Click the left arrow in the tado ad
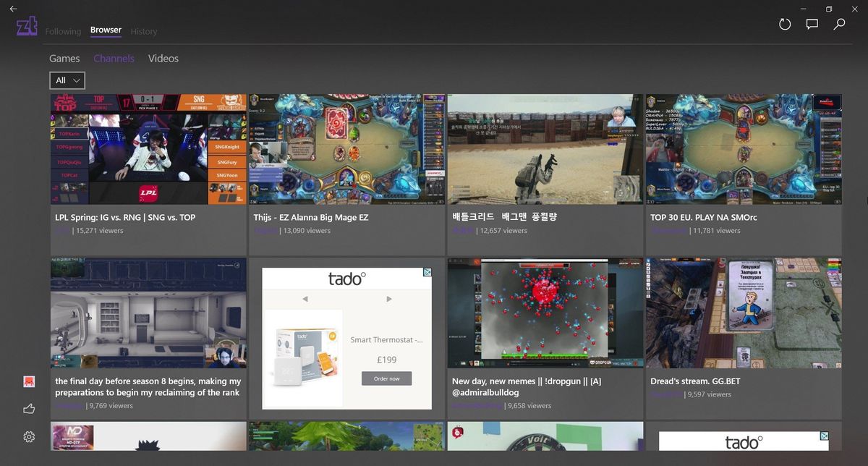This screenshot has height=466, width=868. pyautogui.click(x=305, y=298)
